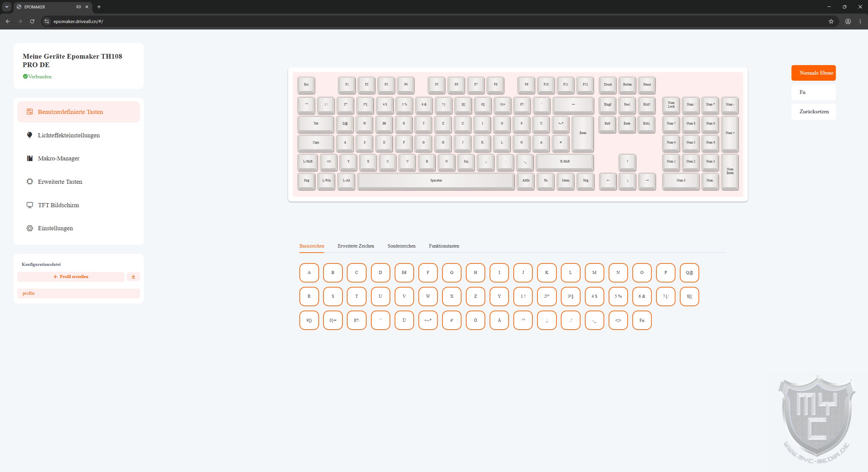Reload the Epomaker page
868x472 pixels.
point(32,21)
